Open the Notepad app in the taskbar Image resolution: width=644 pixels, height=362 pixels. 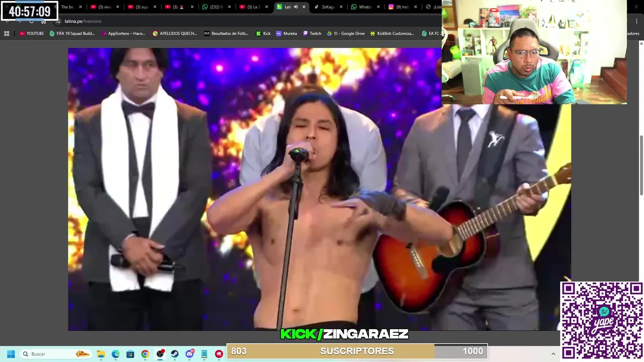pyautogui.click(x=204, y=354)
